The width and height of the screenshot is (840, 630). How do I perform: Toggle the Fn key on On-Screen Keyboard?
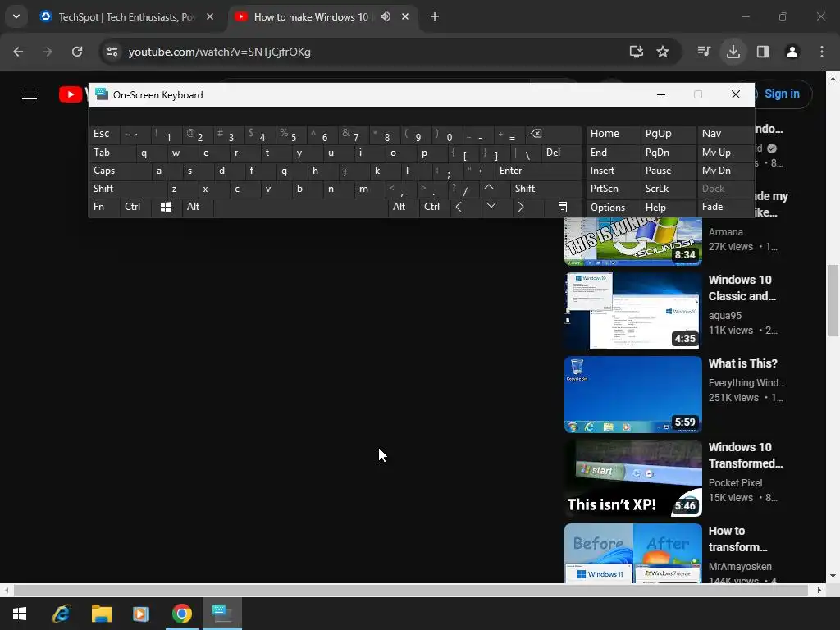point(104,208)
